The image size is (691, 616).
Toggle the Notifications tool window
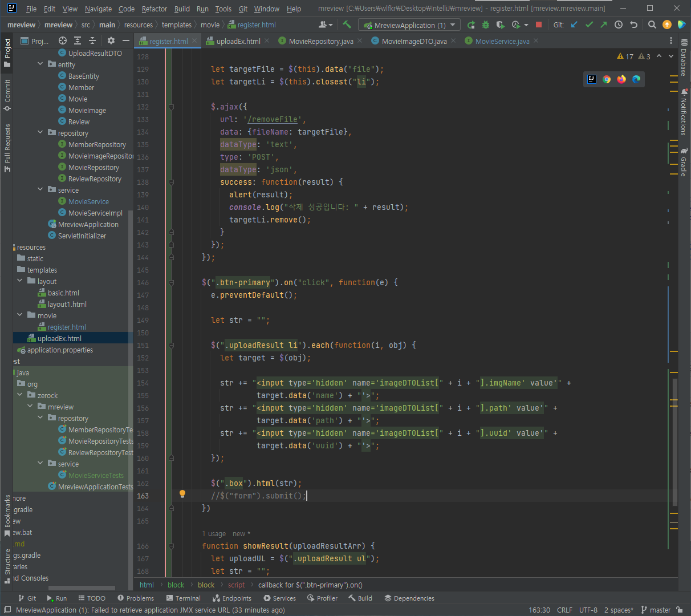click(x=684, y=112)
